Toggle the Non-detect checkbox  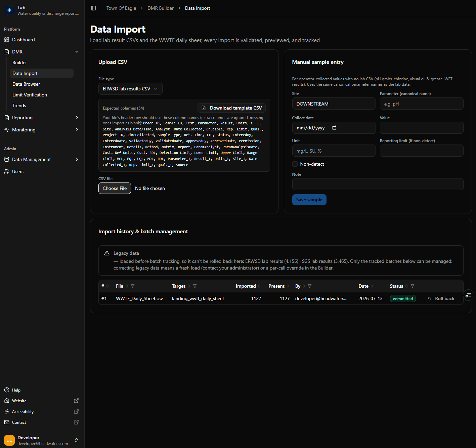295,164
